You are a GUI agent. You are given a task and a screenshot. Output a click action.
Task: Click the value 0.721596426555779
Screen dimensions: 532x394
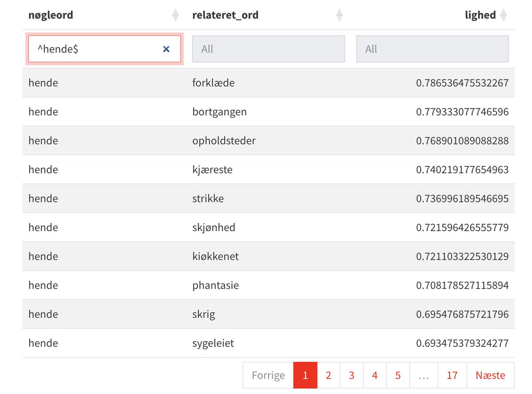(462, 228)
